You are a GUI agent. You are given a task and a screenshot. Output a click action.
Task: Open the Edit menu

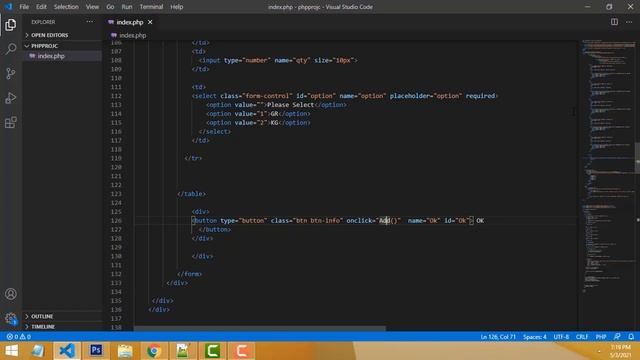(41, 7)
